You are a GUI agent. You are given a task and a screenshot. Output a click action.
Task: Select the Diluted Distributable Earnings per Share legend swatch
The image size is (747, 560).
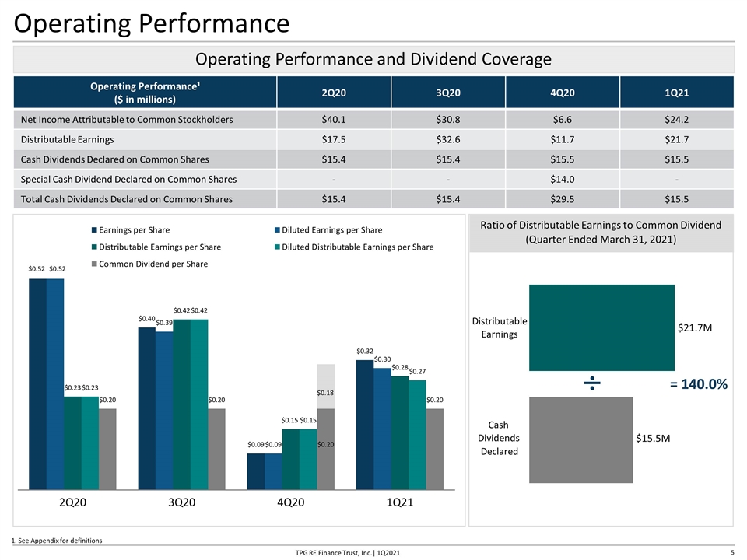pos(277,247)
